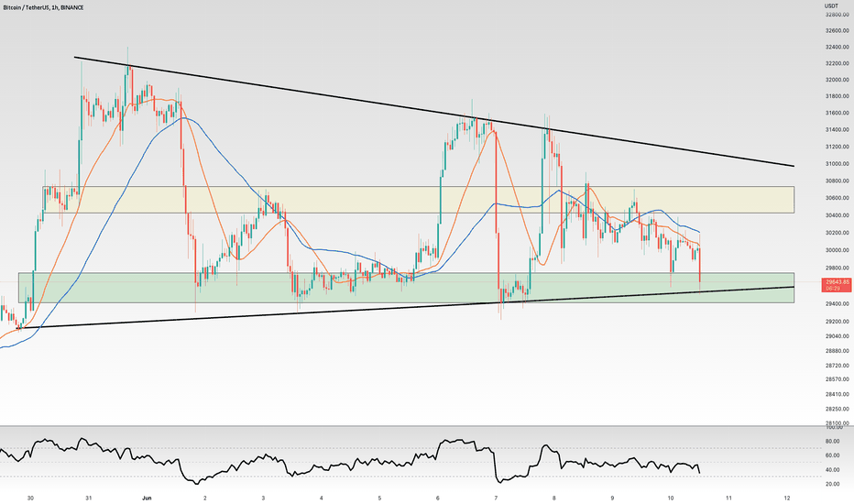Viewport: 854px width, 504px height.
Task: Click the date label 5 on time axis
Action: click(379, 498)
